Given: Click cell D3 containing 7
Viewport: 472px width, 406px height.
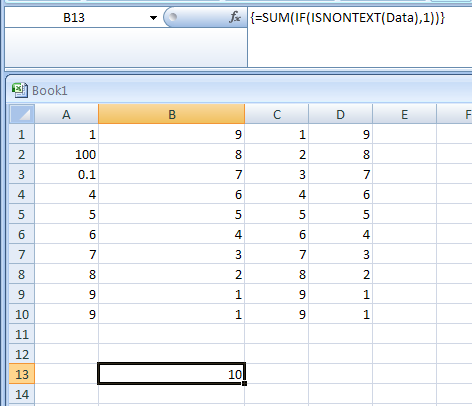Looking at the screenshot, I should point(341,174).
